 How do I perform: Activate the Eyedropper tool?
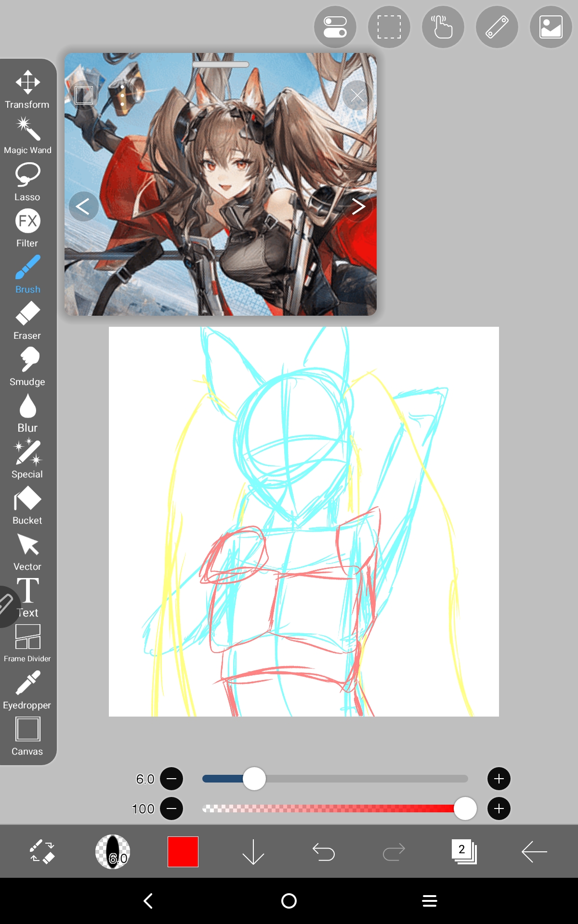click(x=27, y=690)
